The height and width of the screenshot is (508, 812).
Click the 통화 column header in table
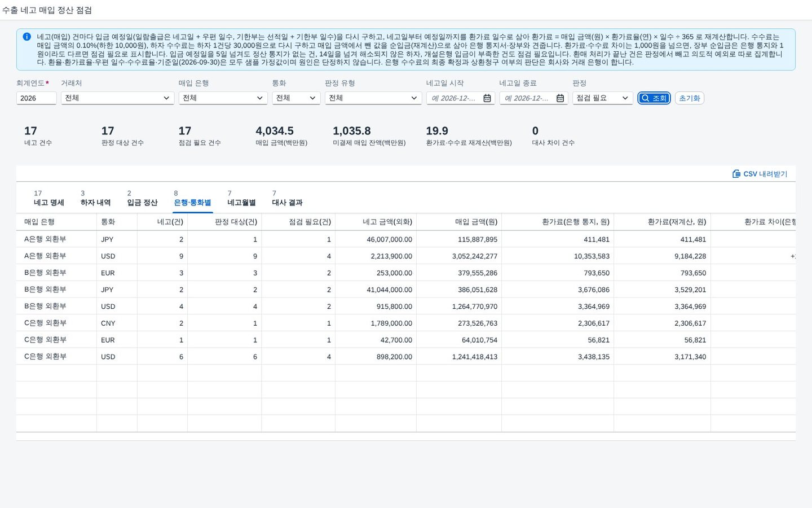tap(117, 222)
